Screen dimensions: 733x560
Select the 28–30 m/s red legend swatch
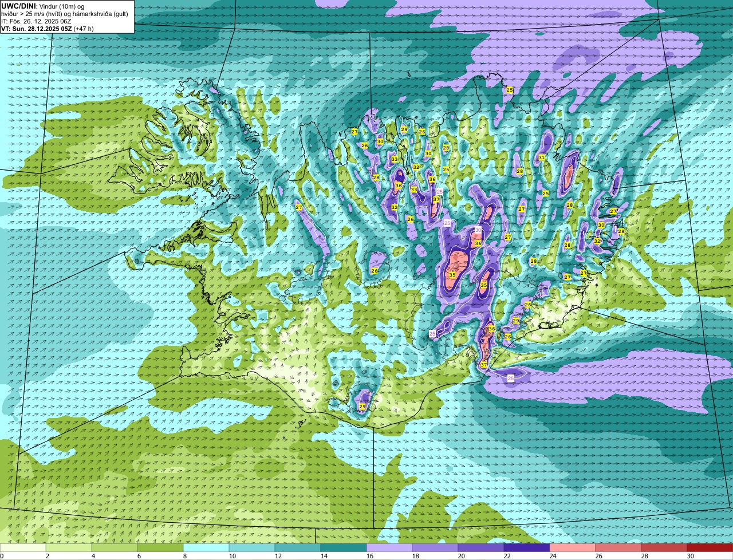(664, 547)
